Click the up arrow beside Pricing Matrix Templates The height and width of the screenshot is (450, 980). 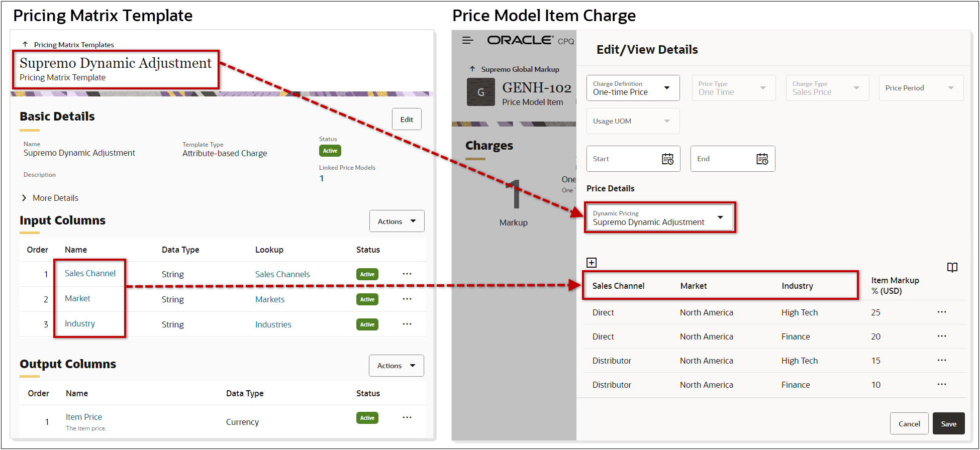(25, 45)
